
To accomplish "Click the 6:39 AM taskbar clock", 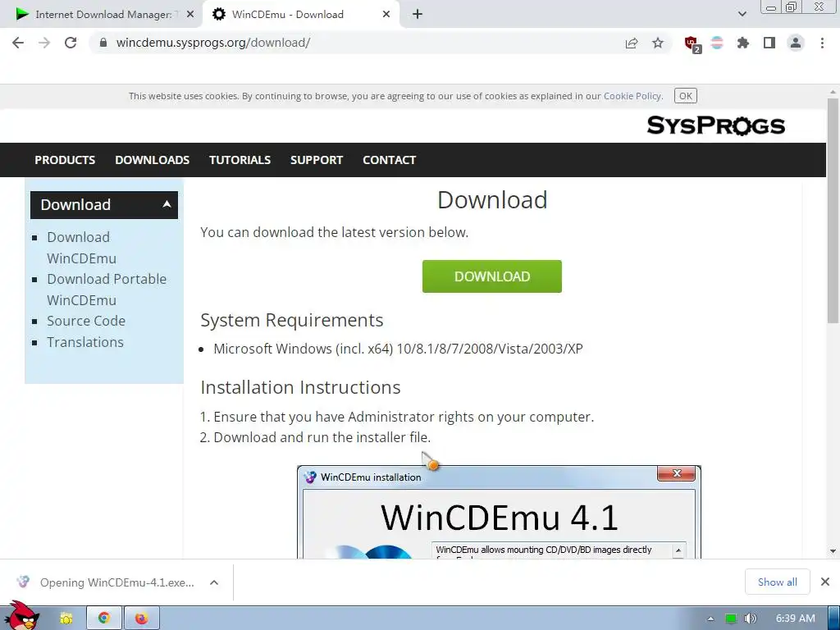I will pos(795,619).
